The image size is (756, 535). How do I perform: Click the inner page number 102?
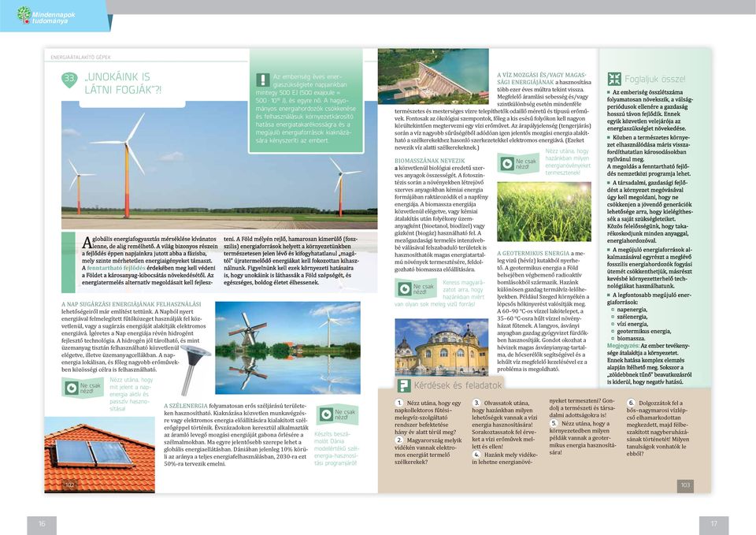[x=70, y=485]
